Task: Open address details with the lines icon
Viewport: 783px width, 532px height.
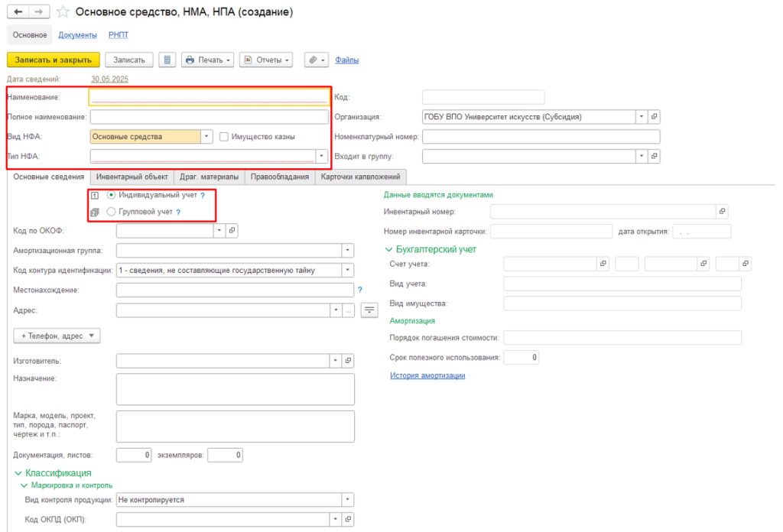Action: click(369, 310)
